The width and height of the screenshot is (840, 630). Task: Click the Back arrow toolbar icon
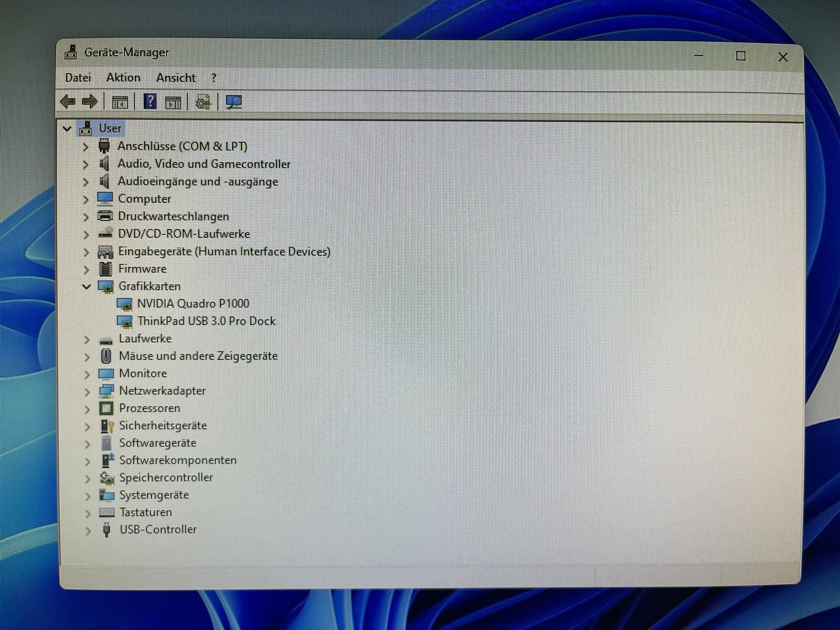pos(68,101)
